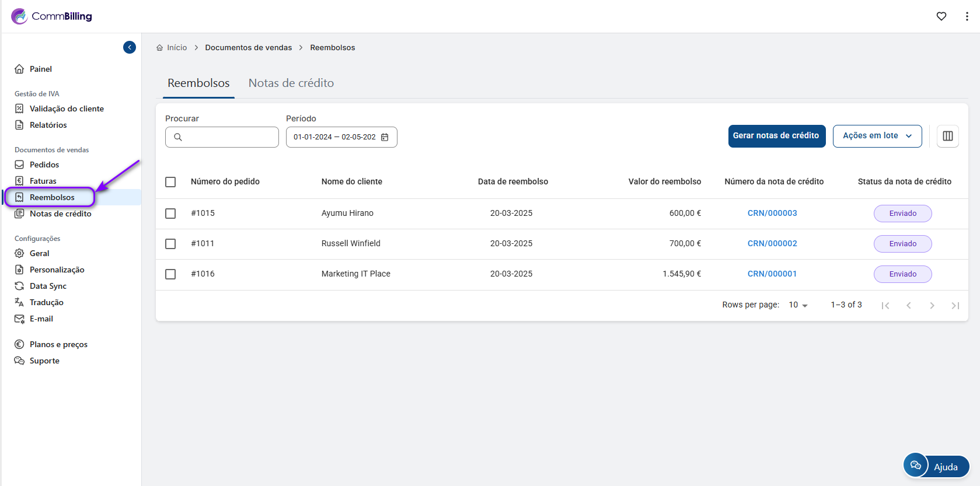Collapse the sidebar with the chevron button
The width and height of the screenshot is (980, 486).
130,47
